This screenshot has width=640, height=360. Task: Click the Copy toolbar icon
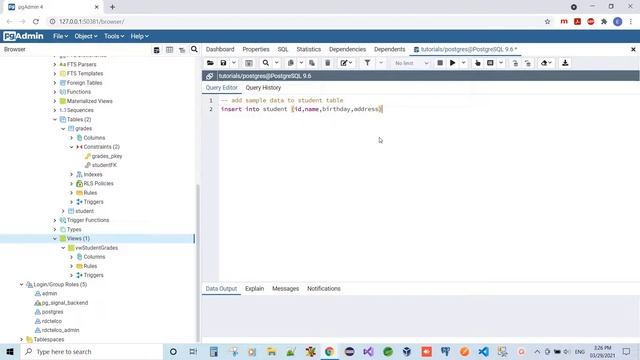point(291,63)
